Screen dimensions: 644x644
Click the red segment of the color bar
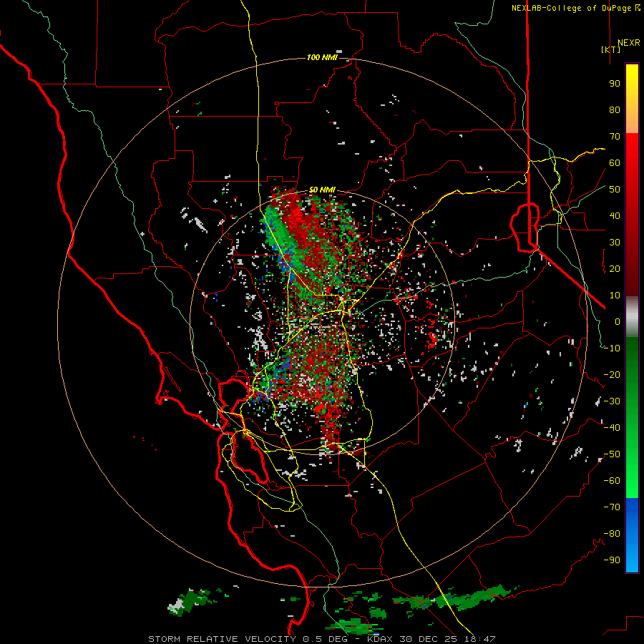click(632, 215)
